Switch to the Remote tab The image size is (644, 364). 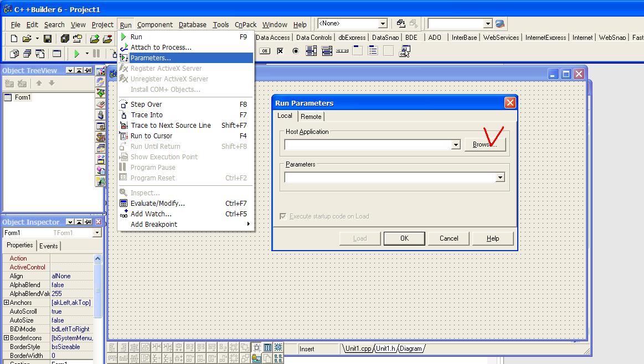[x=311, y=116]
